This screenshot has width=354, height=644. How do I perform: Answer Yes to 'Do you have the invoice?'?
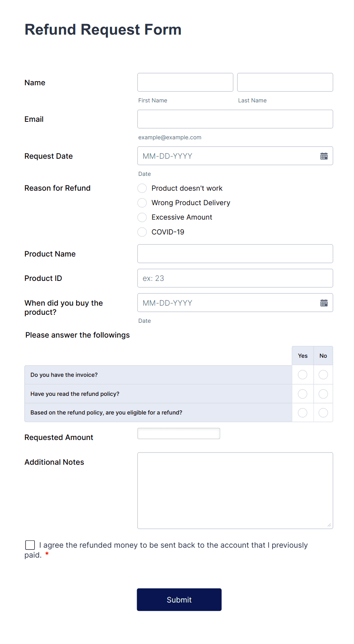(x=302, y=375)
